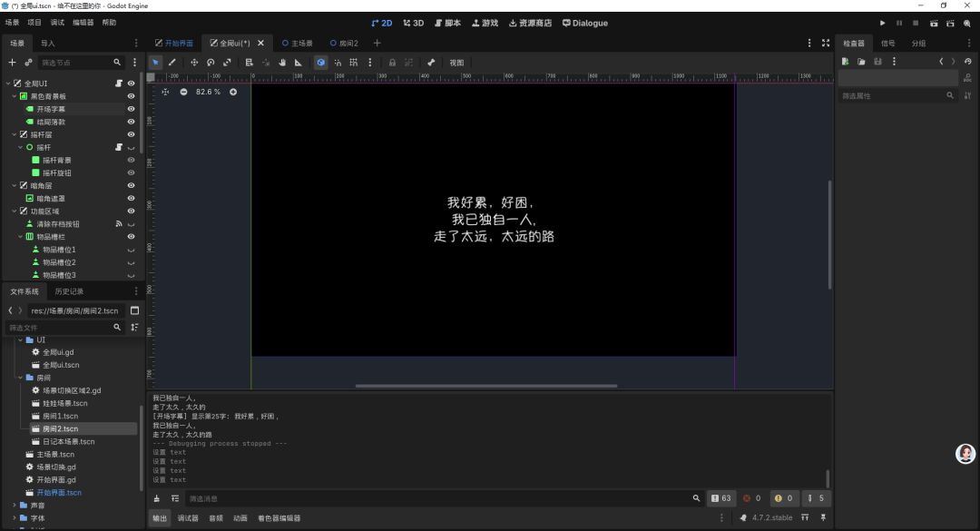This screenshot has width=980, height=531.
Task: Select the Ruler Mode tool
Action: point(299,63)
